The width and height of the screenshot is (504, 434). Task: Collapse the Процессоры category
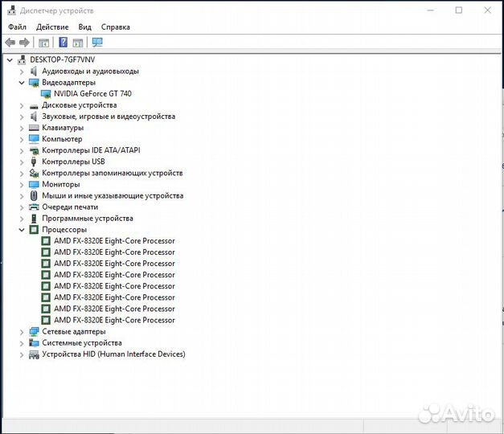click(x=22, y=230)
